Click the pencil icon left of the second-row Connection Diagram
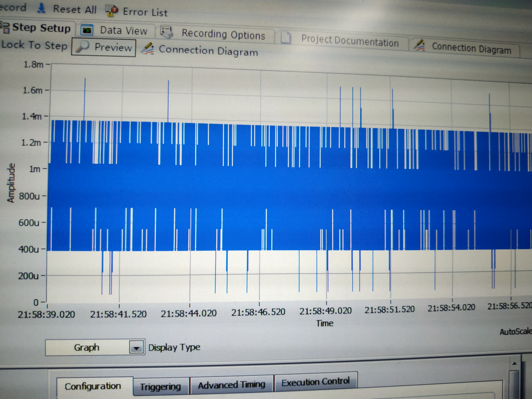Viewport: 532px width, 399px height. tap(147, 49)
